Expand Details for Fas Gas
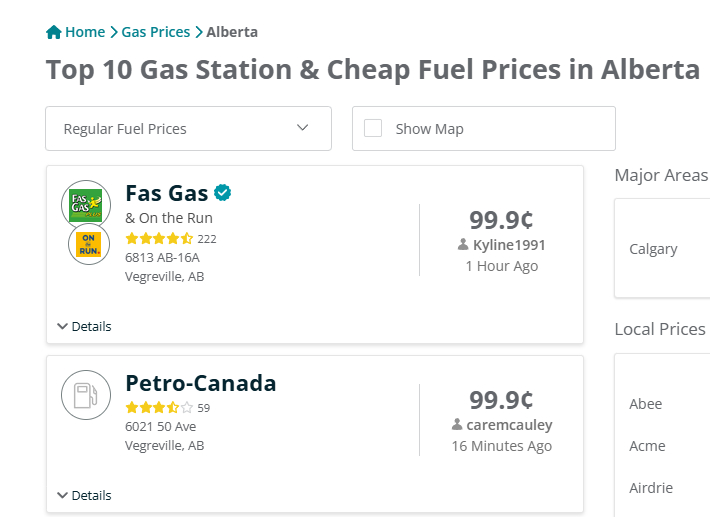710x517 pixels. (x=84, y=326)
